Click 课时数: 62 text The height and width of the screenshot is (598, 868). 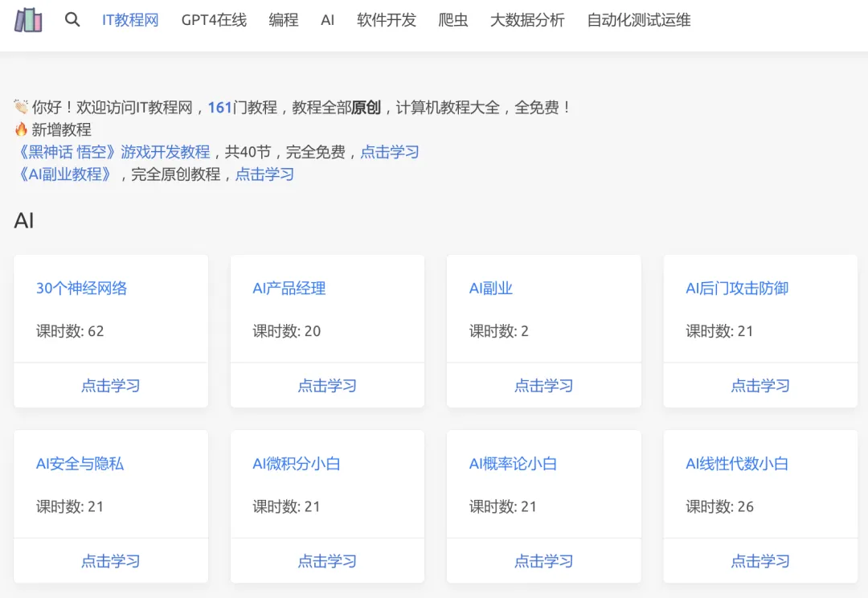point(70,331)
